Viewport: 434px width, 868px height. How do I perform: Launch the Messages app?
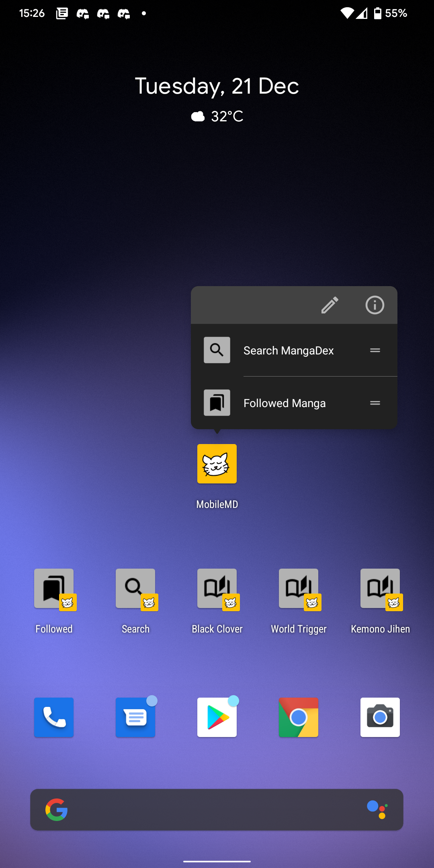coord(135,717)
